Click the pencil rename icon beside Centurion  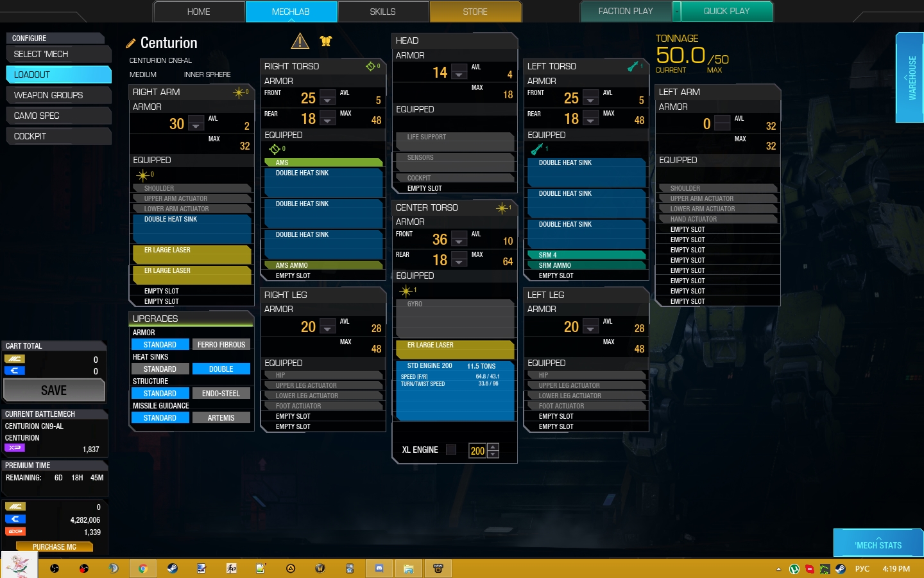point(131,43)
